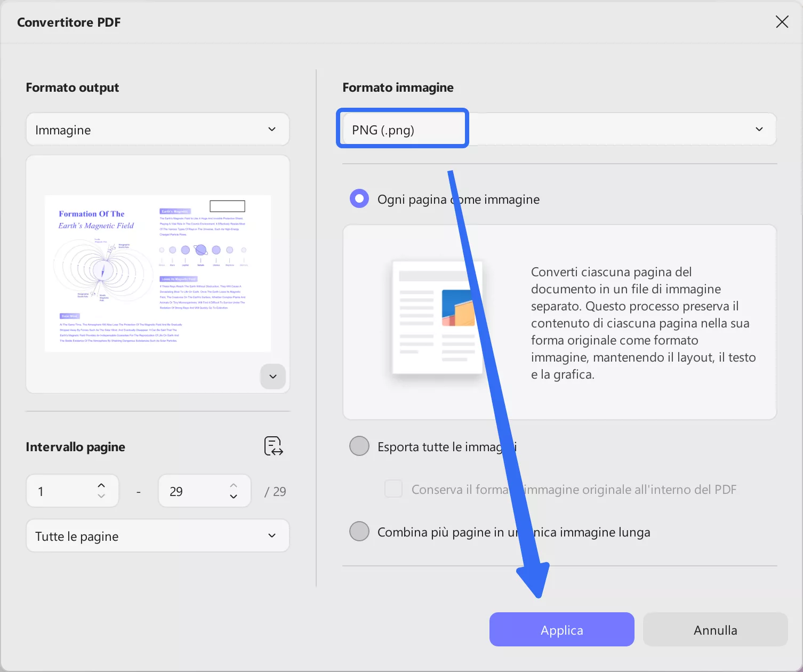This screenshot has height=672, width=803.
Task: Open the Formato output dropdown showing Immagine
Action: [157, 129]
